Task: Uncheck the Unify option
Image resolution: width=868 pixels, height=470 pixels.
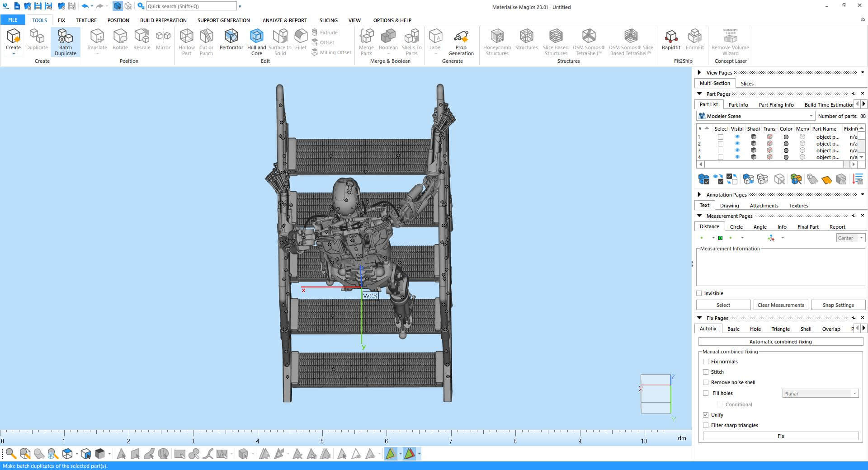Action: point(706,415)
